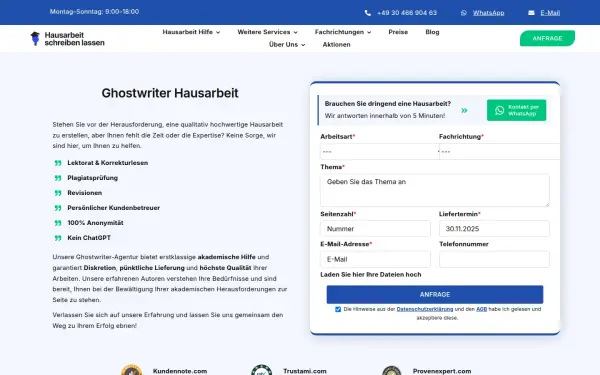Click the Trustami.com rating badge

(261, 370)
